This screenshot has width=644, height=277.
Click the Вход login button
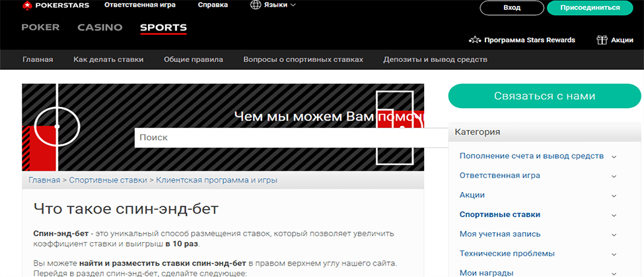coord(512,8)
